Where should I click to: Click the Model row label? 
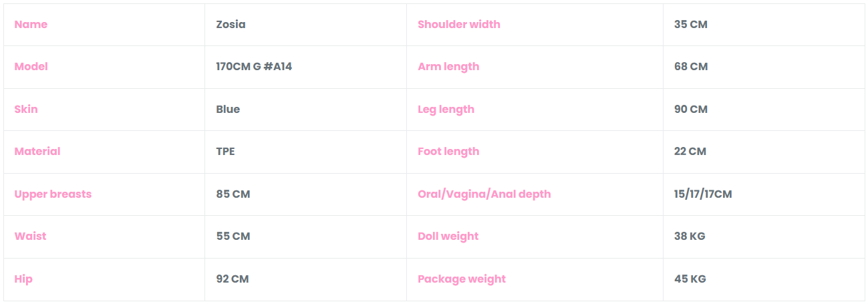(x=31, y=67)
